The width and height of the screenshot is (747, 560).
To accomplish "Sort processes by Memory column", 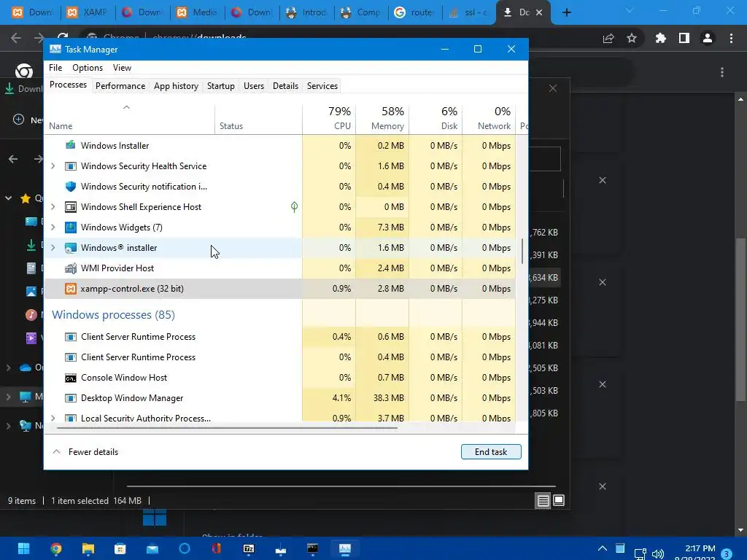I will click(x=382, y=119).
